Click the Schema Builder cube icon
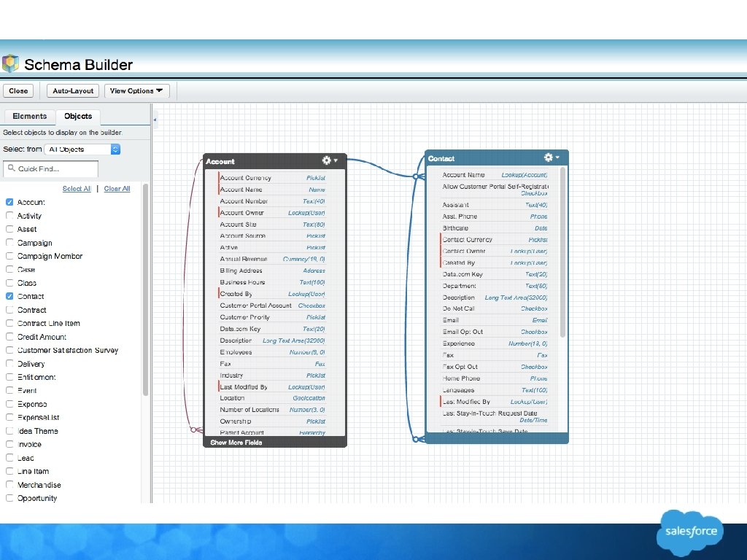 coord(10,64)
